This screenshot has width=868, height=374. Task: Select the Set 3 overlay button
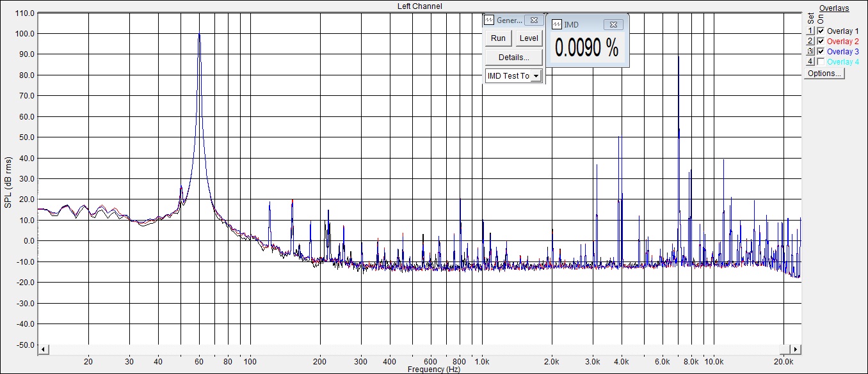pos(810,51)
